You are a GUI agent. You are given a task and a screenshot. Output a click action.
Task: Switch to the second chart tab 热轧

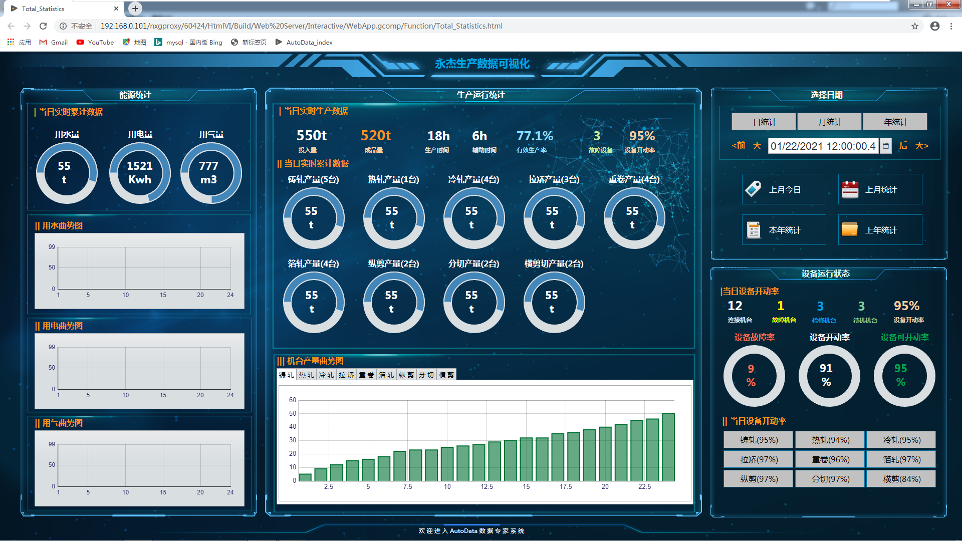pos(307,375)
